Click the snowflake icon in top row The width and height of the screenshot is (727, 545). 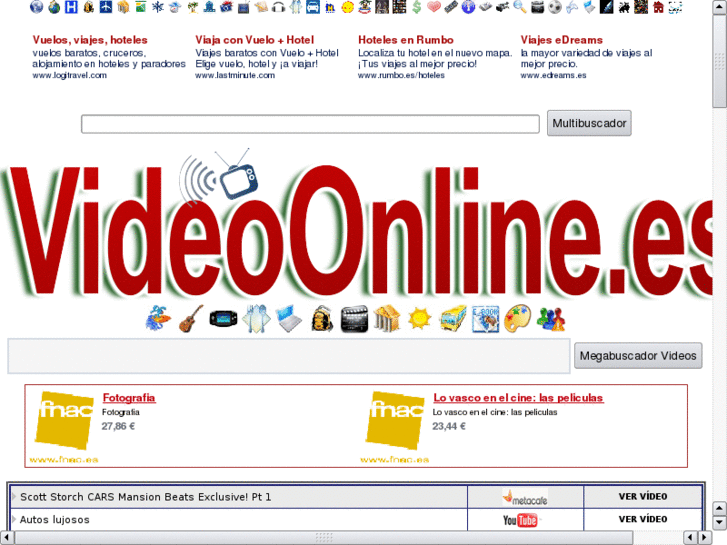pos(158,7)
